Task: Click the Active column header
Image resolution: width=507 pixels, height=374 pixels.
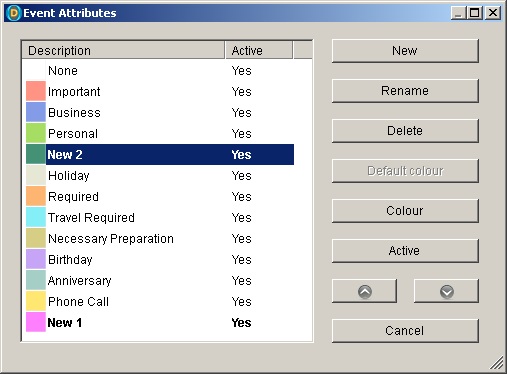Action: click(259, 50)
